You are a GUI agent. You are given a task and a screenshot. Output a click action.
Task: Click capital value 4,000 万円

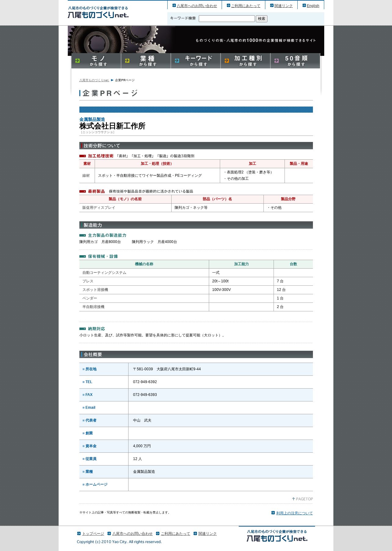tap(142, 446)
